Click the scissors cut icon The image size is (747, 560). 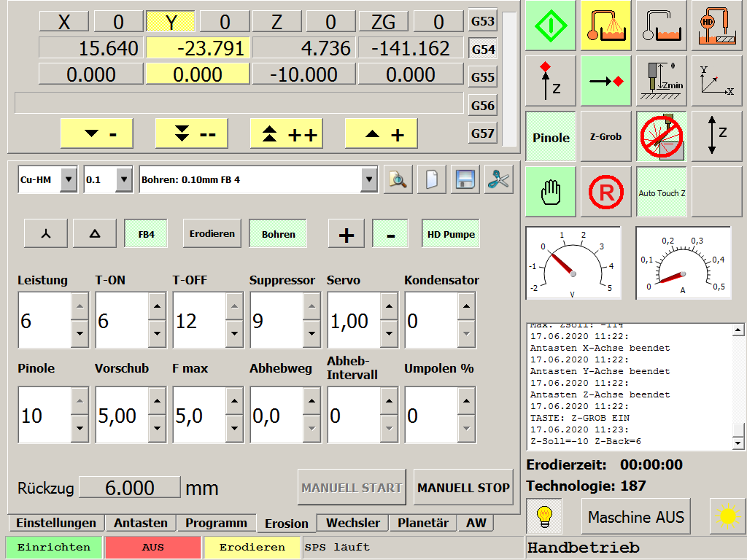499,179
